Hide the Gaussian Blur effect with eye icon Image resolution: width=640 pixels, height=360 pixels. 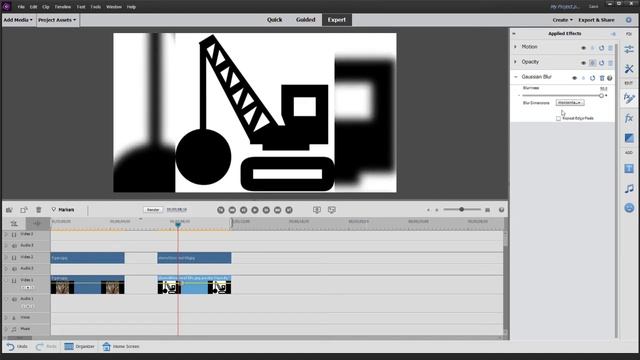coord(574,78)
